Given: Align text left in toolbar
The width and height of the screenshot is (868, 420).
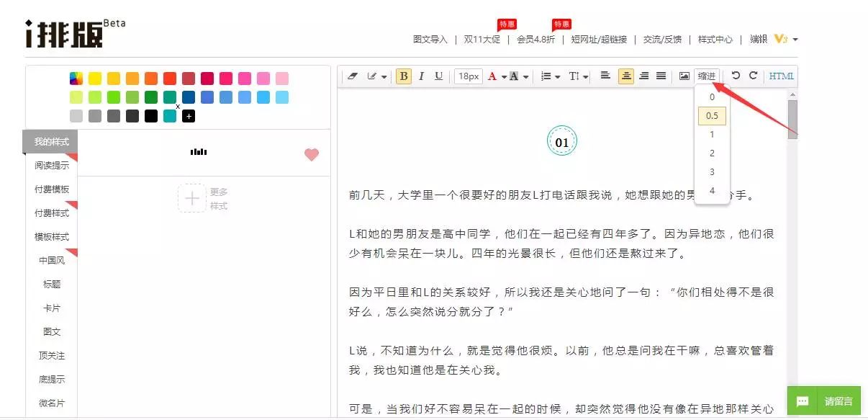Looking at the screenshot, I should click(x=605, y=76).
